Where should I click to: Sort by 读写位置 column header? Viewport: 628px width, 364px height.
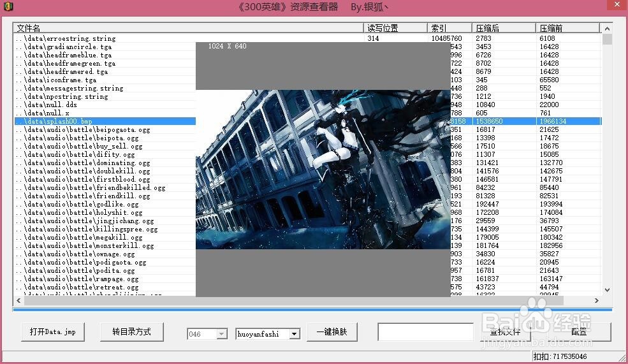(x=395, y=28)
